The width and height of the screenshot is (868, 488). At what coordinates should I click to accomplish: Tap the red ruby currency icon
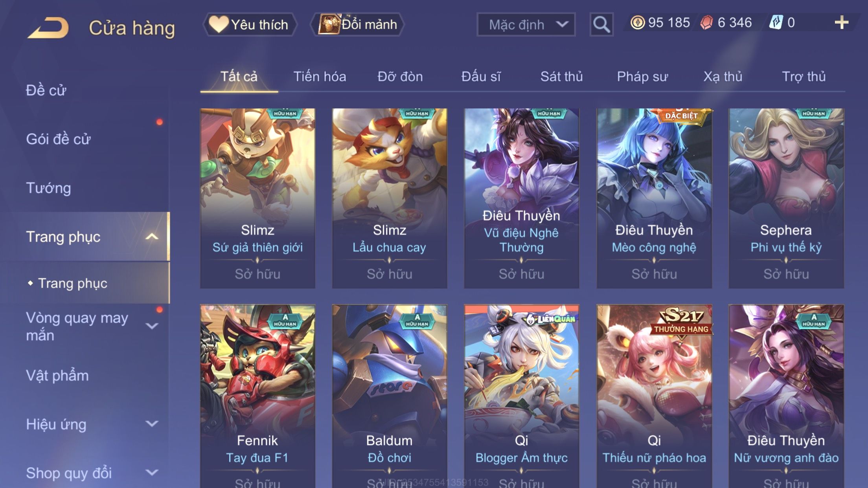(x=706, y=22)
